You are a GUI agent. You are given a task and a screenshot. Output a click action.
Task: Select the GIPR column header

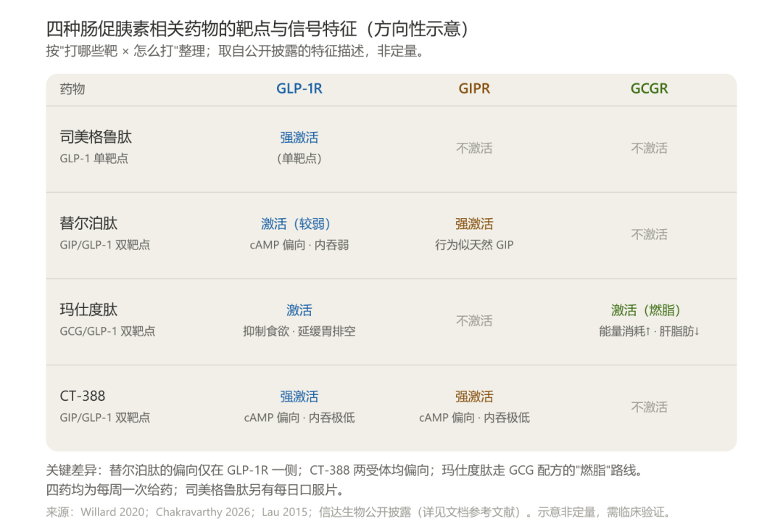pos(474,88)
